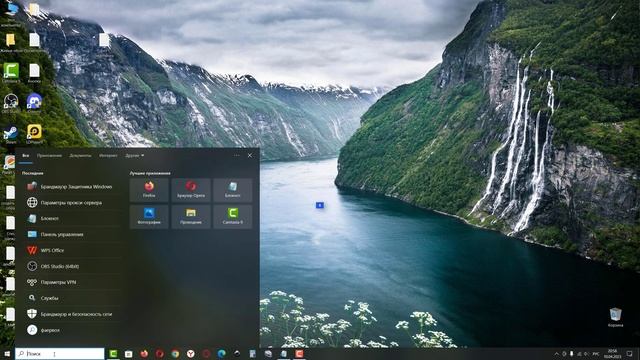The width and height of the screenshot is (640, 360).
Task: Close the search panel with X
Action: pos(250,156)
